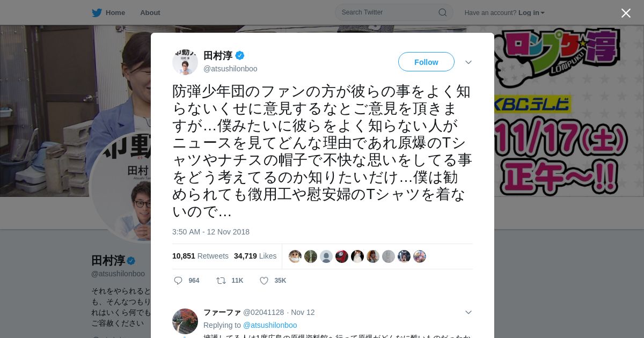644x338 pixels.
Task: Expand options chevron on ファーファ's reply
Action: point(469,312)
